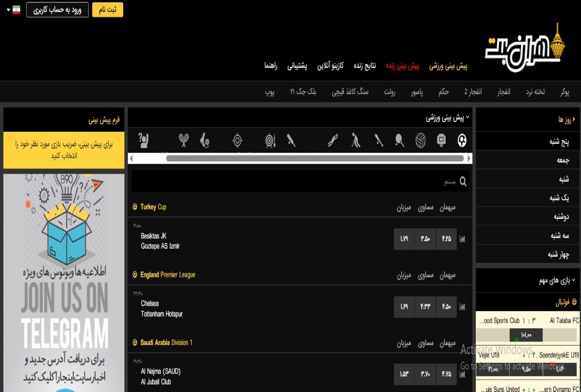
Task: Open the انفجار 2 game tab
Action: click(x=473, y=92)
